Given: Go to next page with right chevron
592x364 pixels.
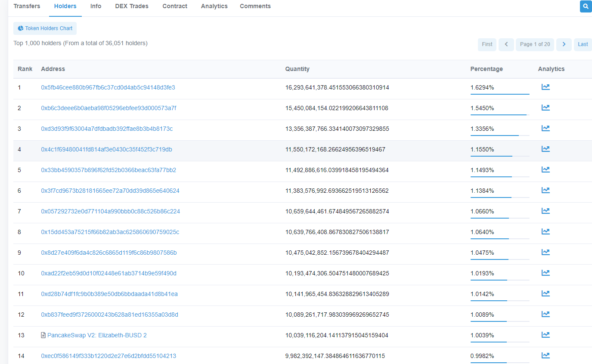Looking at the screenshot, I should [564, 44].
